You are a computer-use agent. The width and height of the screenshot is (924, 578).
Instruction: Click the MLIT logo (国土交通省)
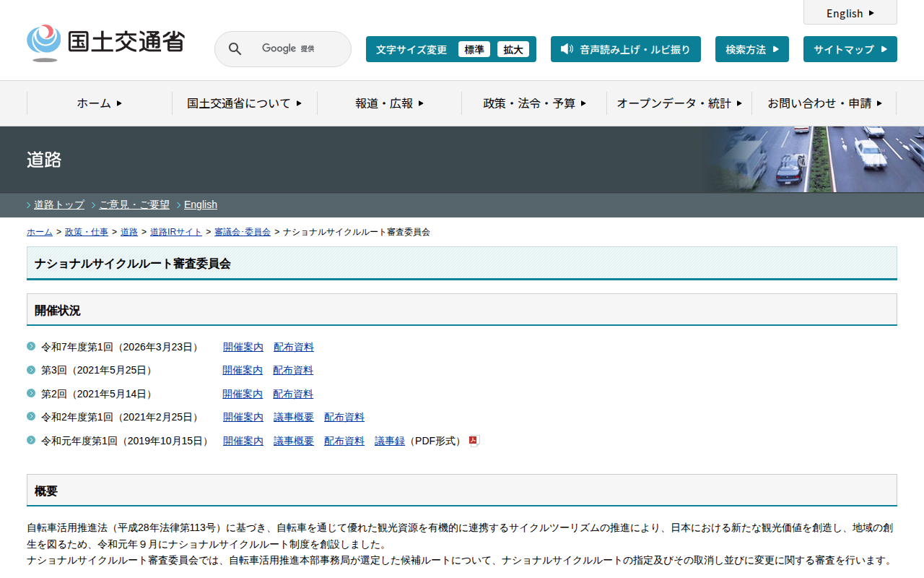(105, 43)
